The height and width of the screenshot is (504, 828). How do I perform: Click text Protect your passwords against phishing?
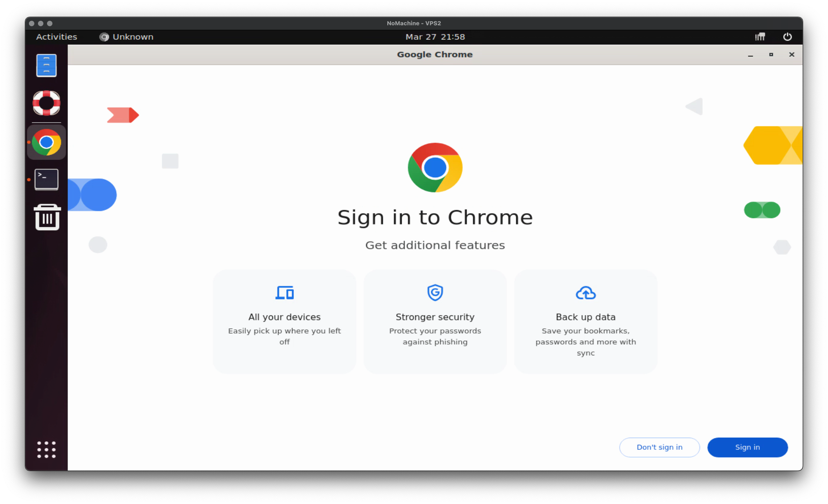435,336
